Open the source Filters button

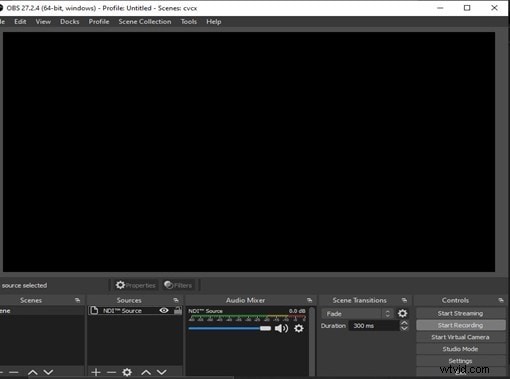point(179,285)
